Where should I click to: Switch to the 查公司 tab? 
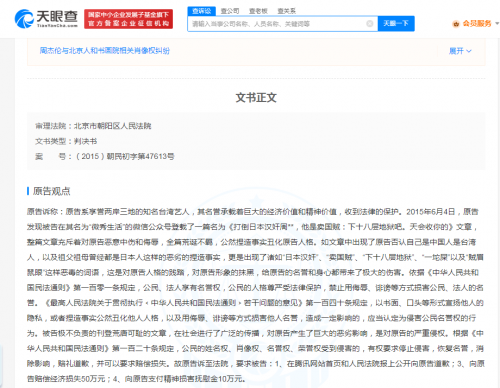230,11
